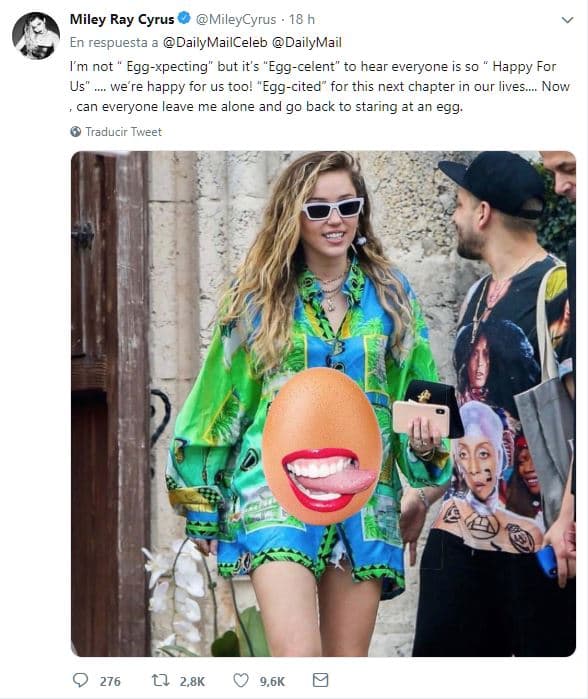This screenshot has width=588, height=699.
Task: Click the Miley Ray Cyrus display name
Action: 122,19
